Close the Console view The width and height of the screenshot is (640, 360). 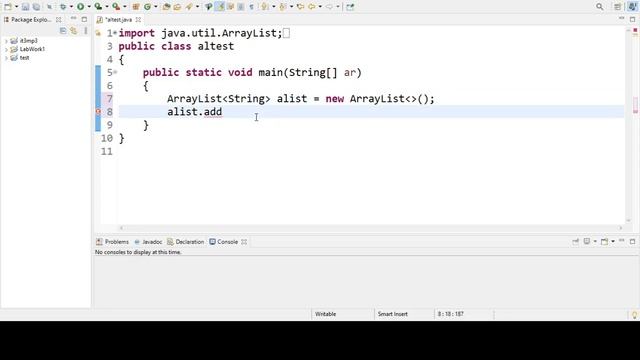coord(244,242)
